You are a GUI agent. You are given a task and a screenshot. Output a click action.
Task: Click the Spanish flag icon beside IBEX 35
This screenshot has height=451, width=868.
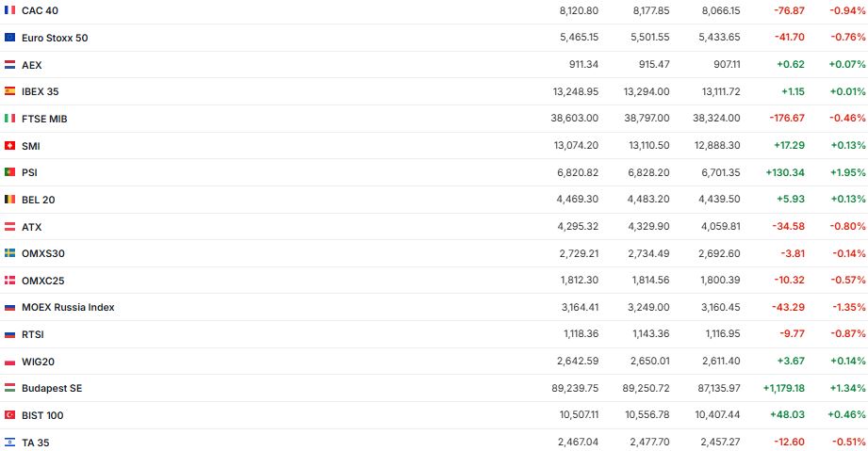[x=9, y=91]
